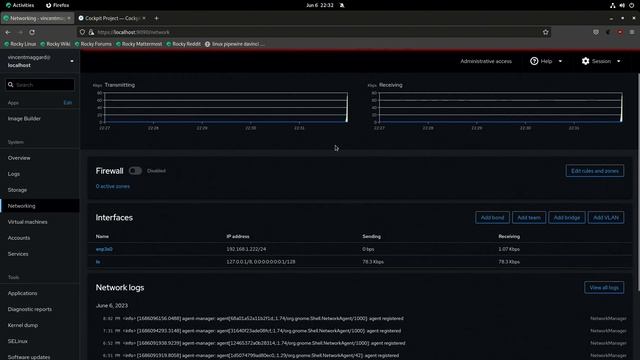Click the Session gear icon

(585, 61)
